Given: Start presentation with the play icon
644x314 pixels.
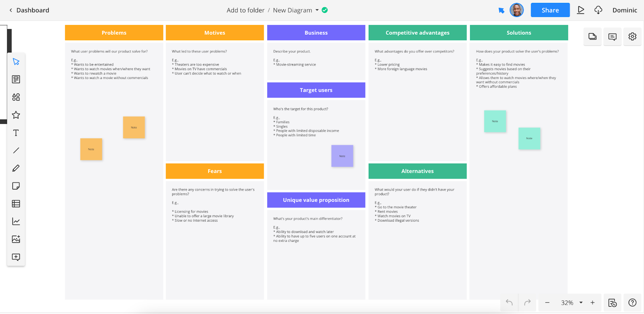Looking at the screenshot, I should [x=580, y=10].
